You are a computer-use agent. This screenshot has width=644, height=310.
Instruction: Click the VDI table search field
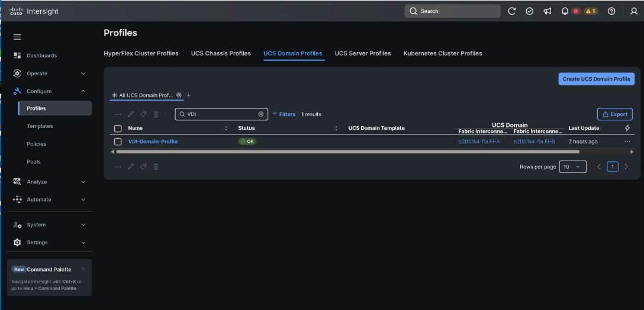coord(221,114)
